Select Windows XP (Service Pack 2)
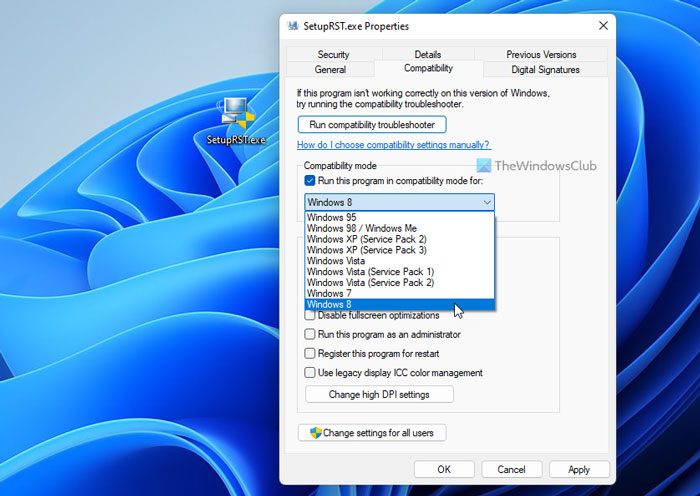 (400, 239)
